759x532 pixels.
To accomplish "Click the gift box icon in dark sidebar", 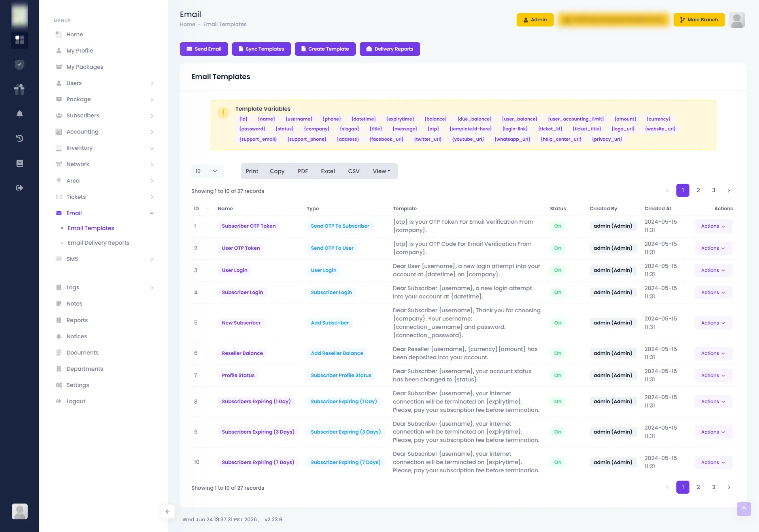I will (19, 89).
